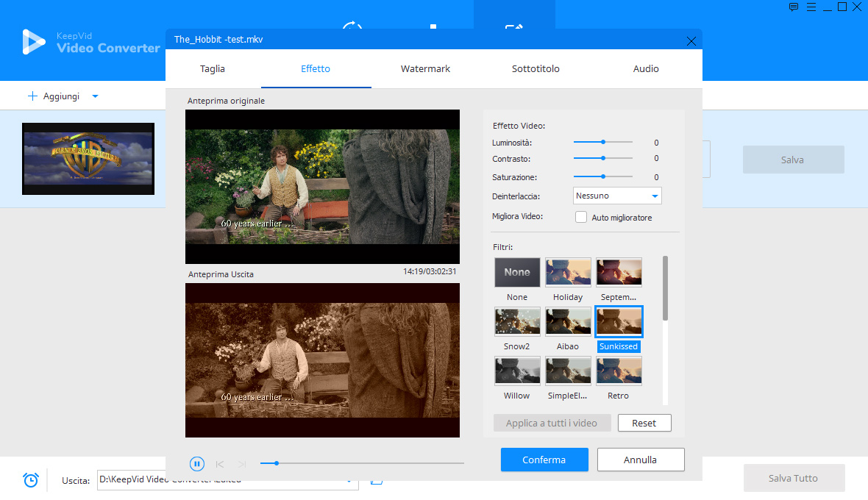
Task: Click the preview playback seek bar
Action: (362, 463)
